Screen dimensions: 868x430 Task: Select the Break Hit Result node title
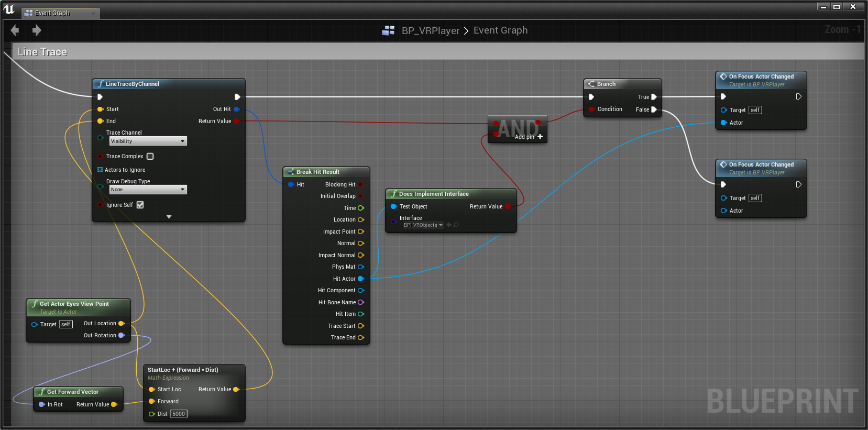coord(318,172)
